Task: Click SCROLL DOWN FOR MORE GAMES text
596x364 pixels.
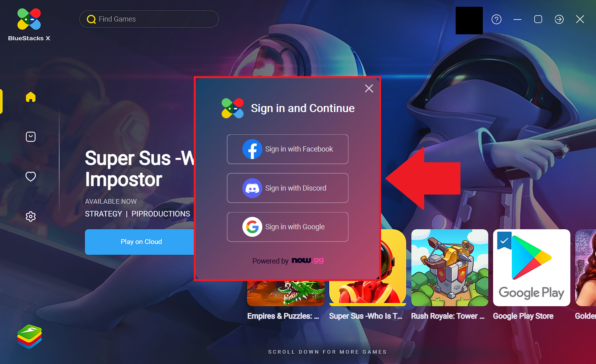Action: tap(327, 352)
